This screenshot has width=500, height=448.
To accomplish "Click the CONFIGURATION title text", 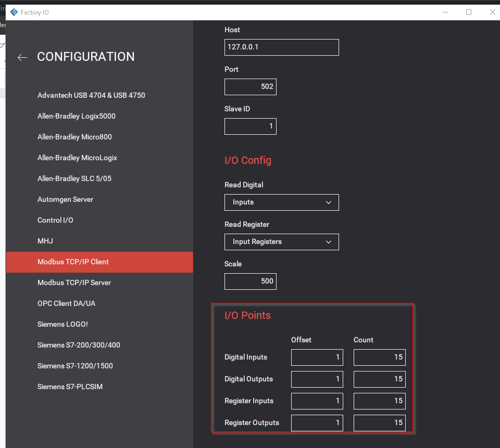I will [x=86, y=57].
